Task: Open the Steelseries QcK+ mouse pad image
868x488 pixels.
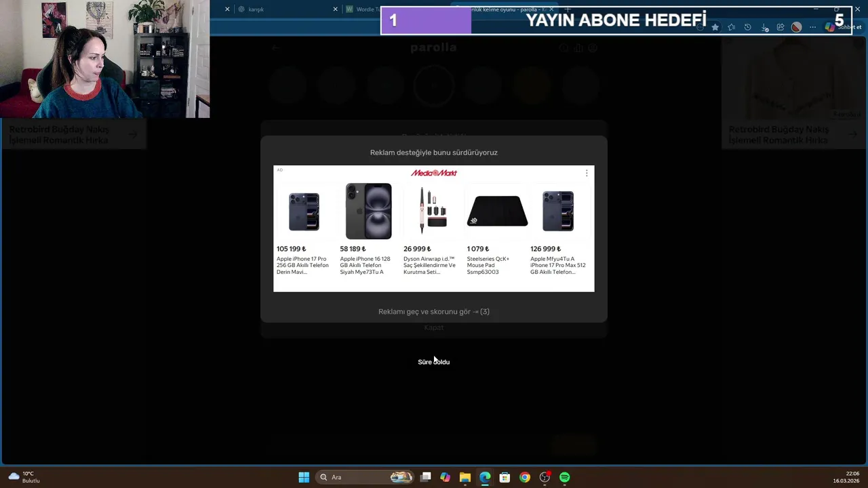Action: (x=497, y=211)
